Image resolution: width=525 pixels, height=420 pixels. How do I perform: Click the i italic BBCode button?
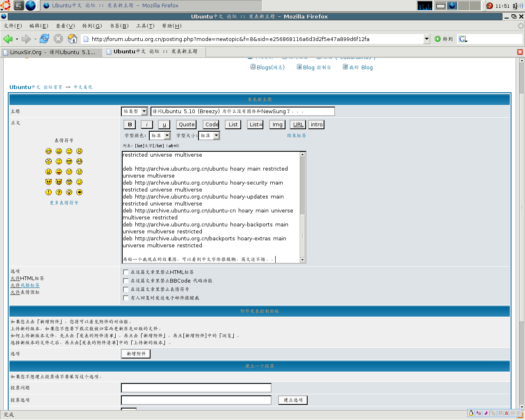click(x=147, y=125)
